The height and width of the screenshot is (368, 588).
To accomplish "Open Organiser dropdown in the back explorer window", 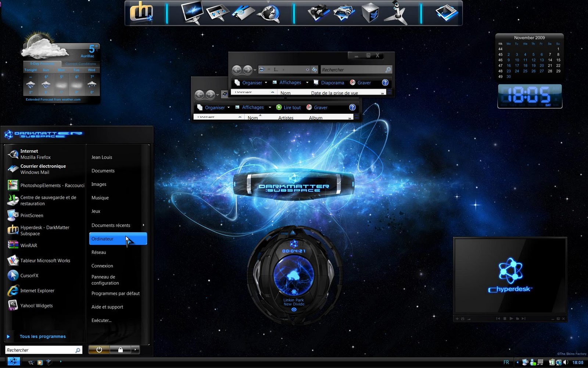I will tap(251, 82).
